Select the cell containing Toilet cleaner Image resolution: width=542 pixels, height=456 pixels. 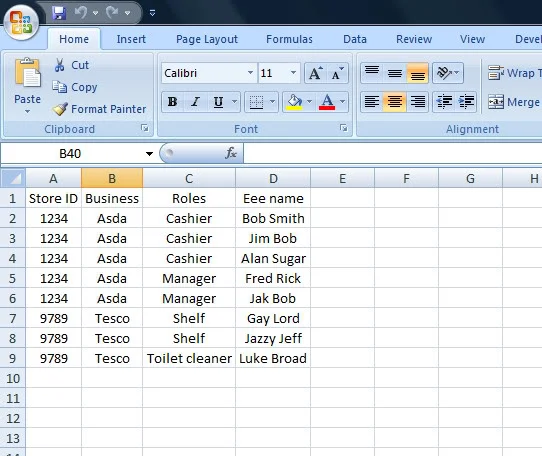coord(189,358)
